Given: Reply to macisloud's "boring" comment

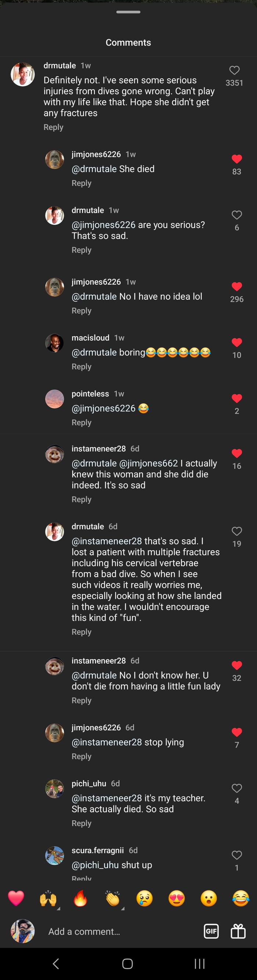Looking at the screenshot, I should tap(82, 366).
